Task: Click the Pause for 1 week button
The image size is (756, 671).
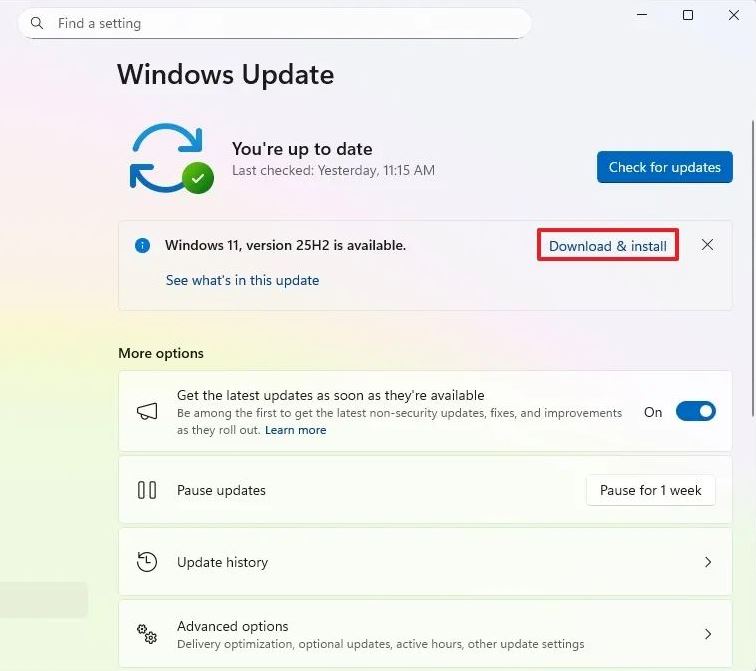Action: [650, 490]
